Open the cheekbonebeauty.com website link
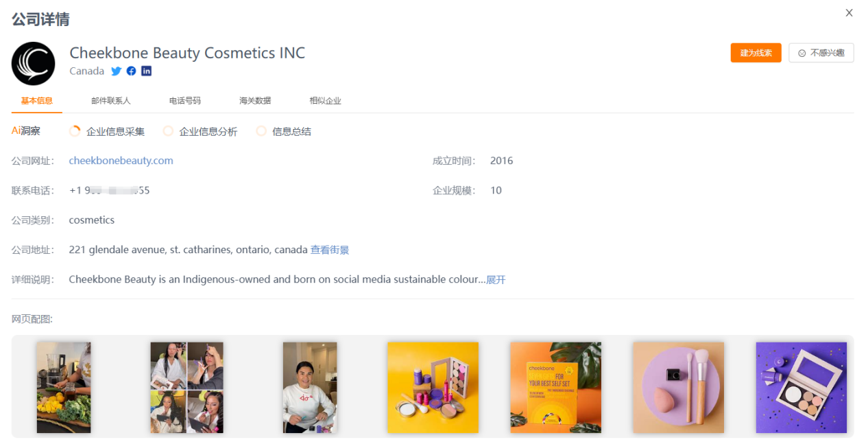Viewport: 868px width, 444px height. click(x=121, y=161)
